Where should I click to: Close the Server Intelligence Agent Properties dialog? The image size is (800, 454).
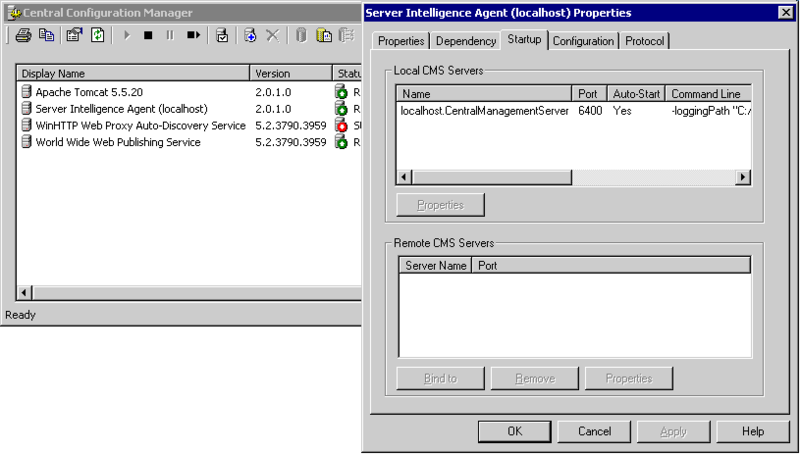tap(786, 13)
